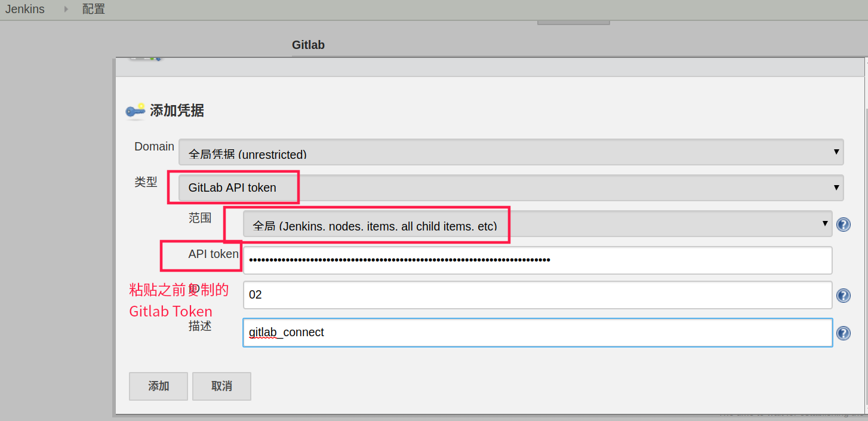Viewport: 868px width, 421px height.
Task: Focus the API token password field
Action: click(x=537, y=260)
